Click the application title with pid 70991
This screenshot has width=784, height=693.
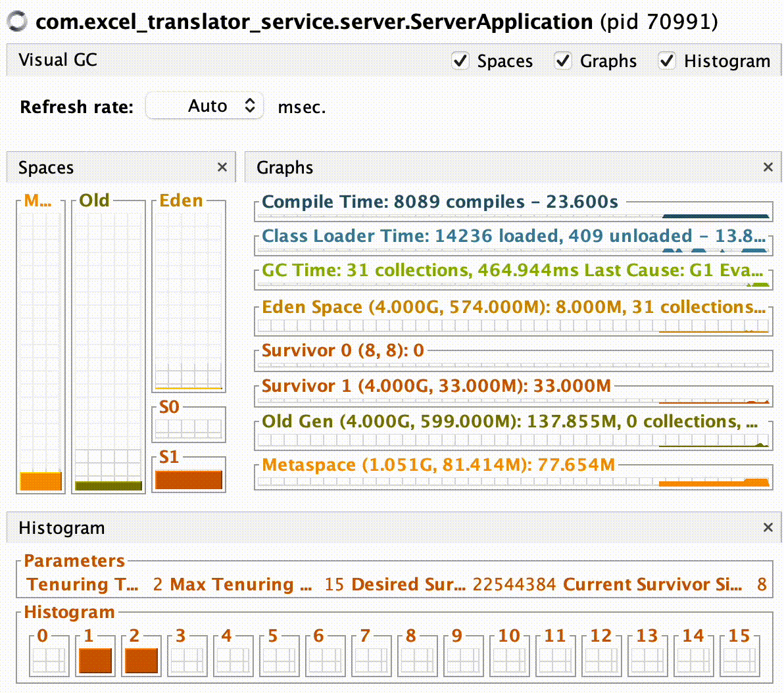click(376, 22)
